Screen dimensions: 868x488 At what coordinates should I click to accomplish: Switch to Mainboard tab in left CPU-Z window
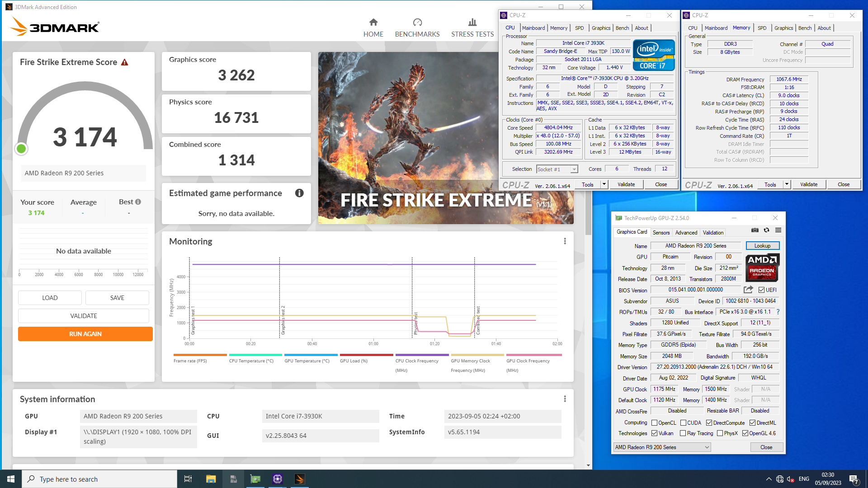pos(533,28)
